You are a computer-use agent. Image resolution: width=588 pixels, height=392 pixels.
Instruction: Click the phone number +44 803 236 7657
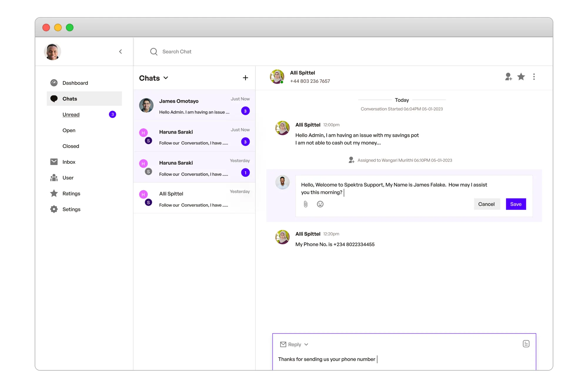click(x=310, y=81)
